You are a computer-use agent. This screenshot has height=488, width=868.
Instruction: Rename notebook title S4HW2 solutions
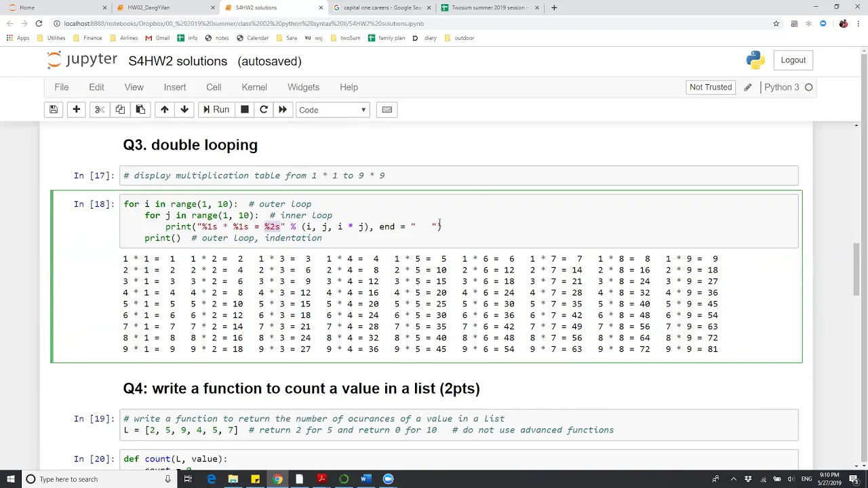pos(178,61)
